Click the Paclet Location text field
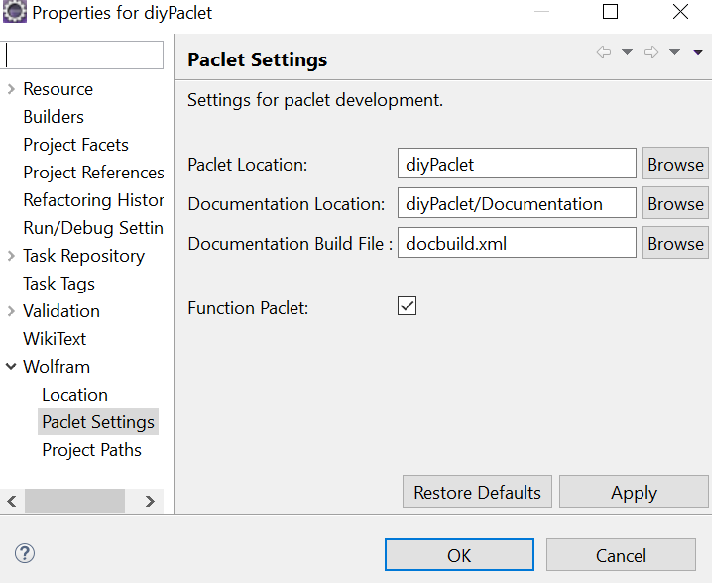Viewport: 712px width, 583px height. [x=517, y=163]
